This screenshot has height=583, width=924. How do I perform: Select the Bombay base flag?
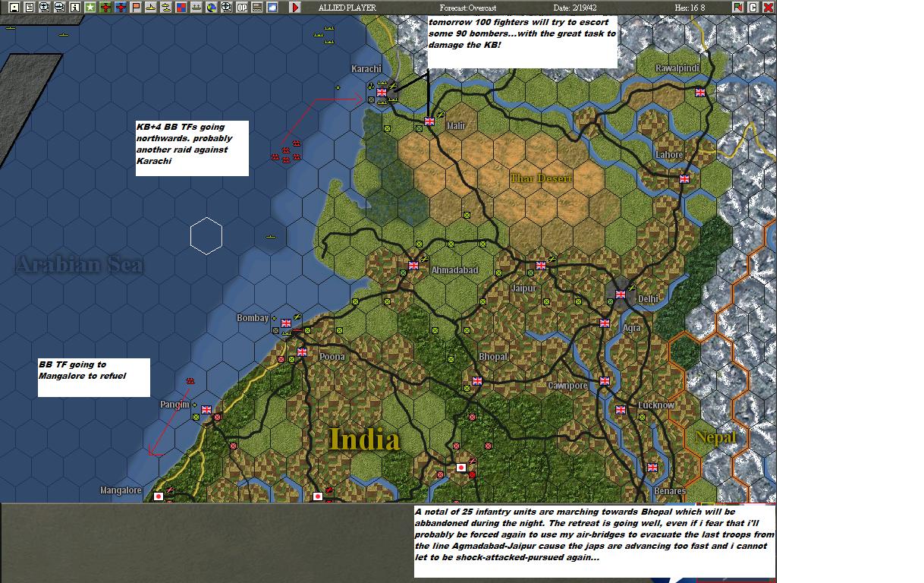286,323
